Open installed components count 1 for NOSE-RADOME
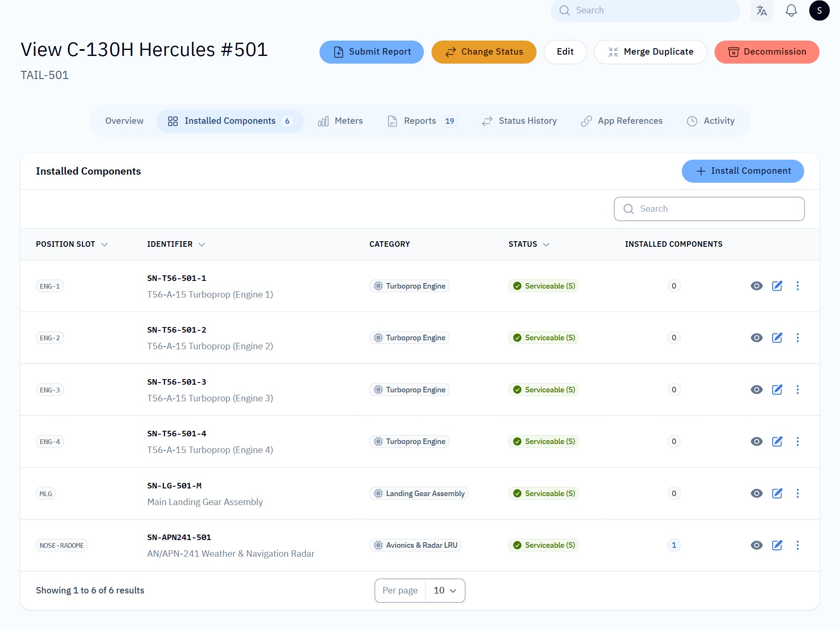Image resolution: width=840 pixels, height=631 pixels. [x=674, y=545]
